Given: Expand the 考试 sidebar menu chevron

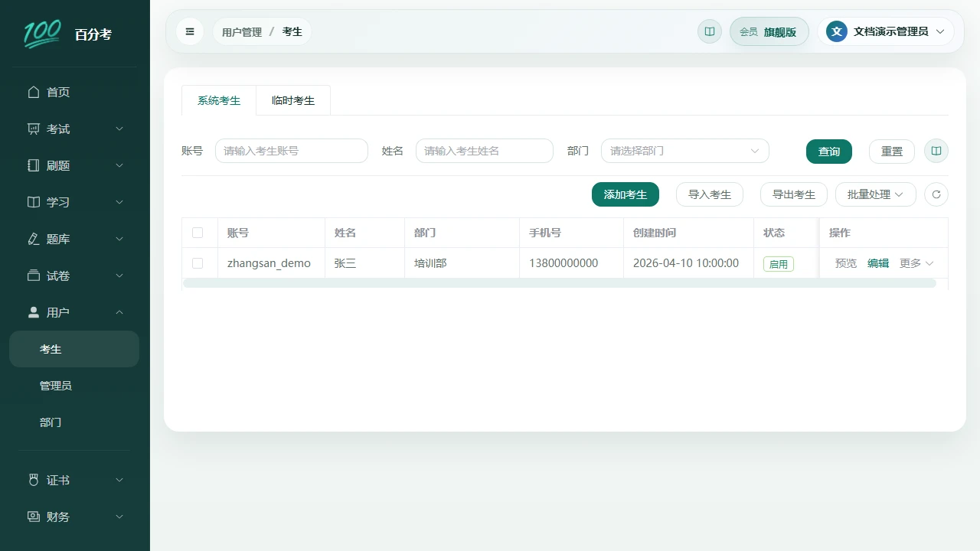Looking at the screenshot, I should 119,129.
